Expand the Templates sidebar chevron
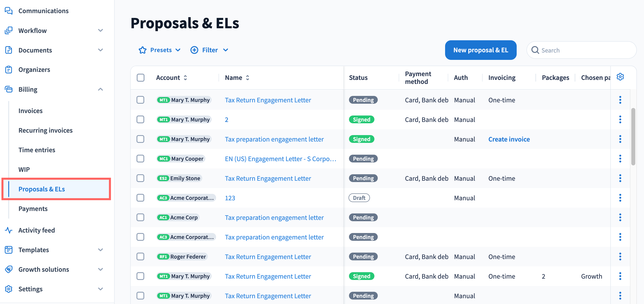 [x=100, y=250]
